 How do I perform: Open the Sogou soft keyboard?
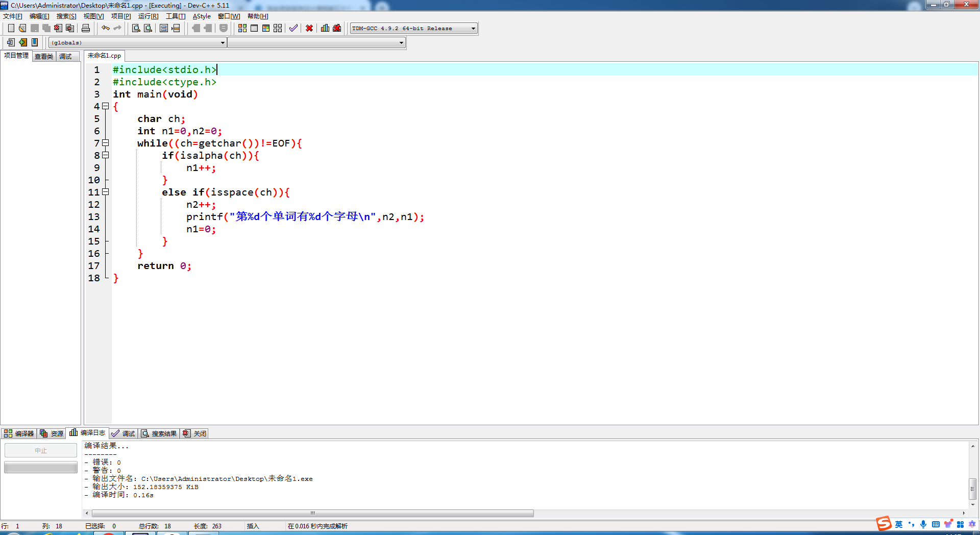coord(936,524)
